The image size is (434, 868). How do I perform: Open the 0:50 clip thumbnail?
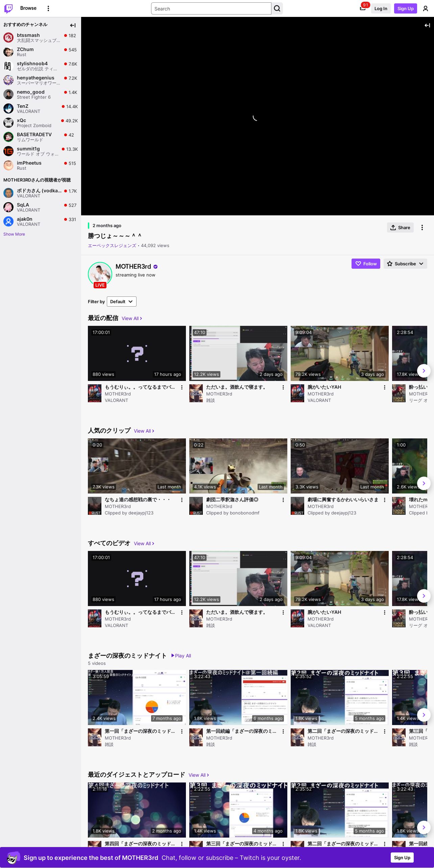[340, 466]
